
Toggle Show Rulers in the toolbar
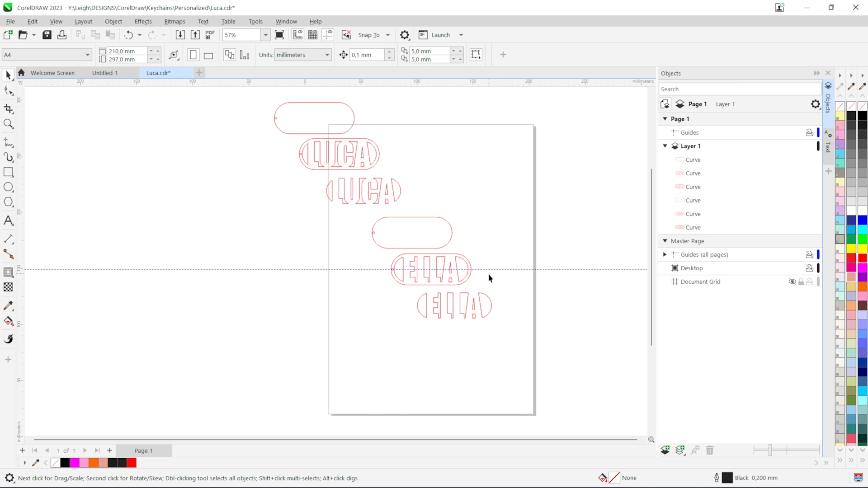[x=298, y=35]
